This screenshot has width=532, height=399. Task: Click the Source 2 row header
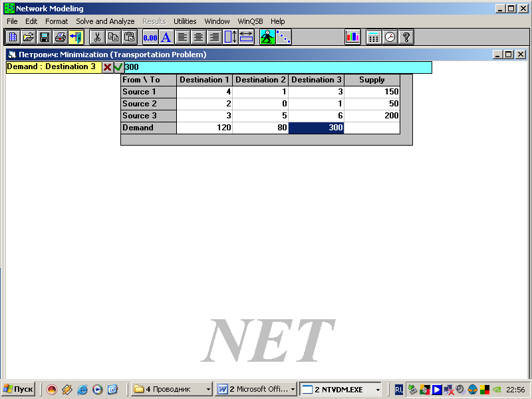148,104
